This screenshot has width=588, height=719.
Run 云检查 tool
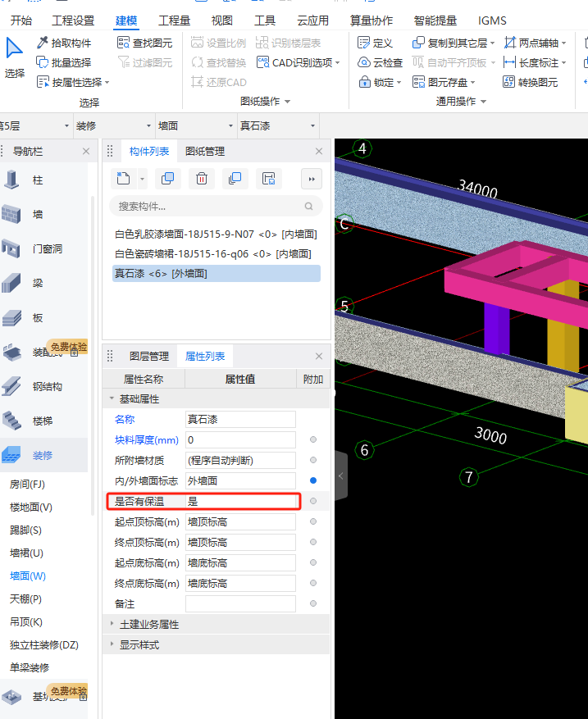point(381,62)
